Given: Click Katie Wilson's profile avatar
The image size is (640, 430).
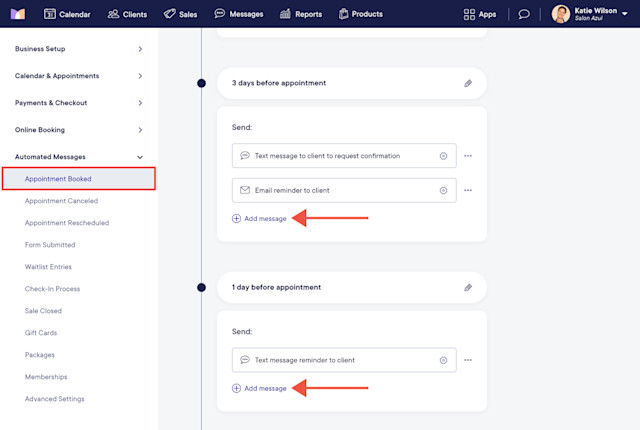Looking at the screenshot, I should (560, 14).
